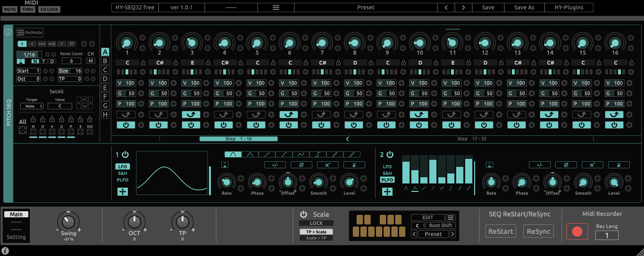Open the Target Note dropdown

pos(31,106)
